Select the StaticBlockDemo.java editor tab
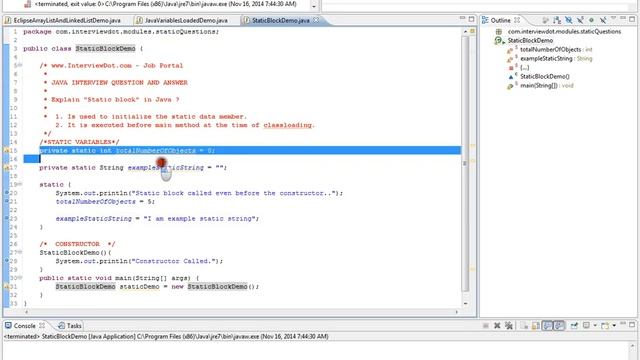 click(x=280, y=20)
